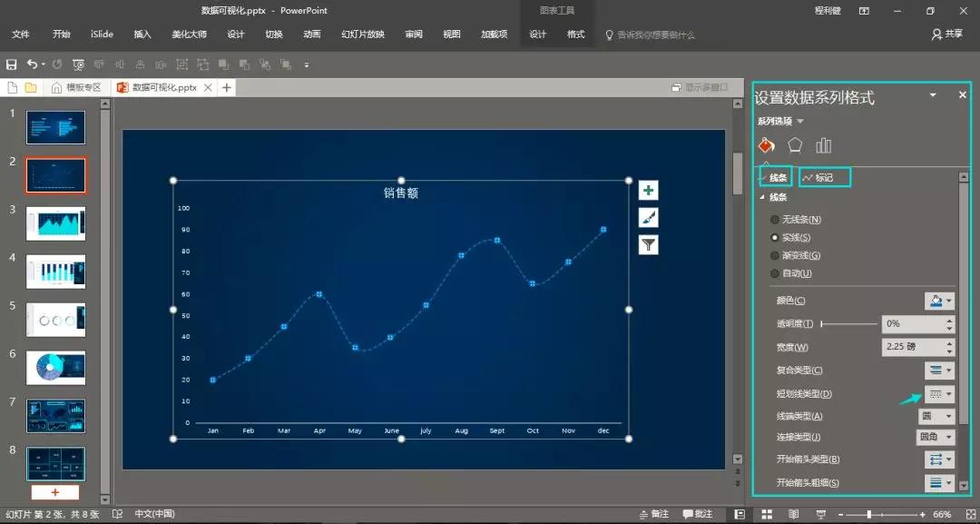Click the new document icon beside the file tabs
980x524 pixels.
[x=13, y=87]
